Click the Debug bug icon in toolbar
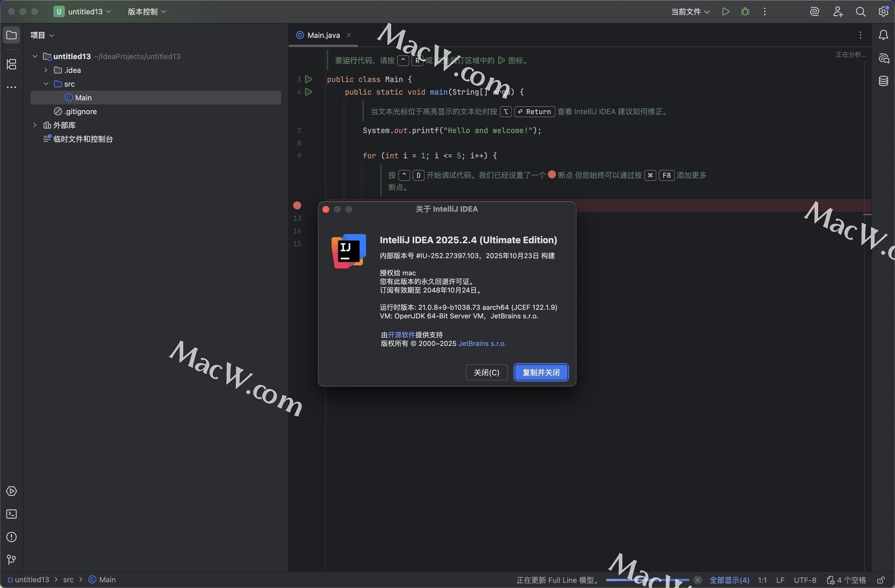 coord(745,12)
